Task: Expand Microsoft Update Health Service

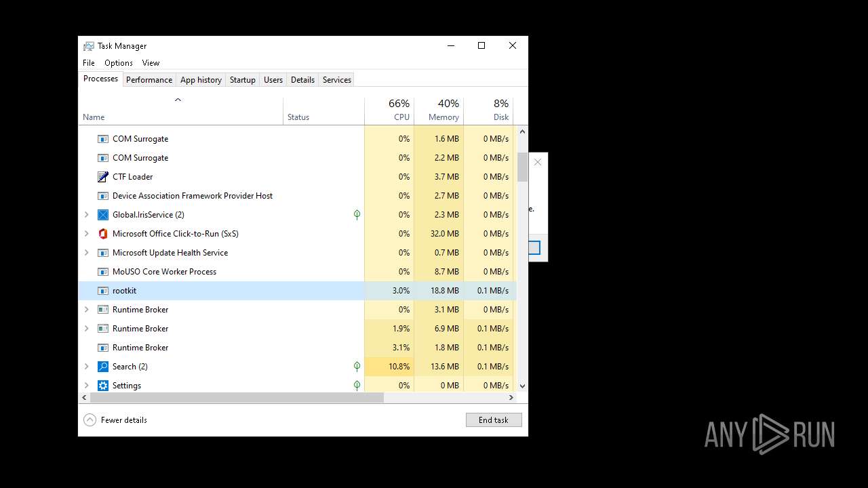Action: click(86, 253)
